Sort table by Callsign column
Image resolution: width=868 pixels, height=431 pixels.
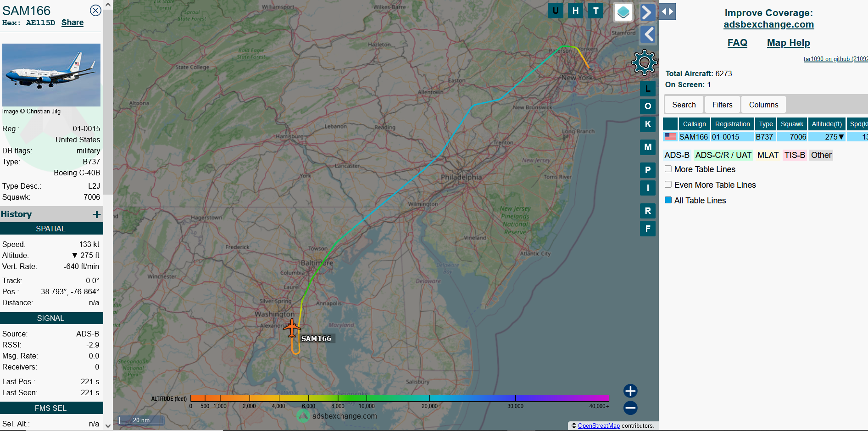click(x=694, y=124)
